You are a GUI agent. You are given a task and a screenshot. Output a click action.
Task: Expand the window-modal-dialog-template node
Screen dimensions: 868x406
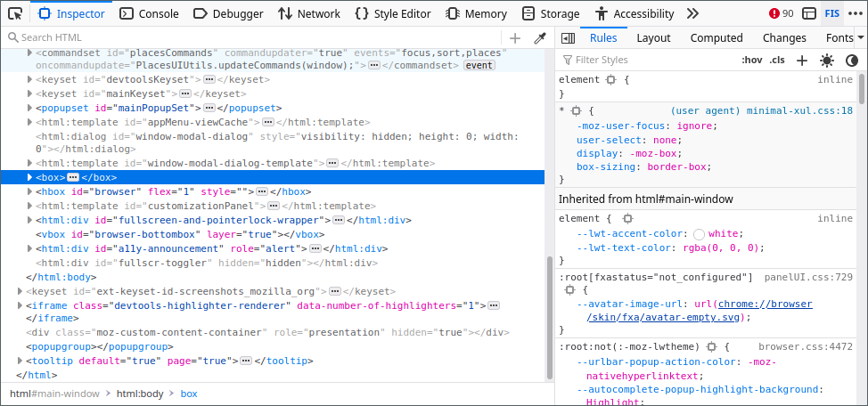30,163
